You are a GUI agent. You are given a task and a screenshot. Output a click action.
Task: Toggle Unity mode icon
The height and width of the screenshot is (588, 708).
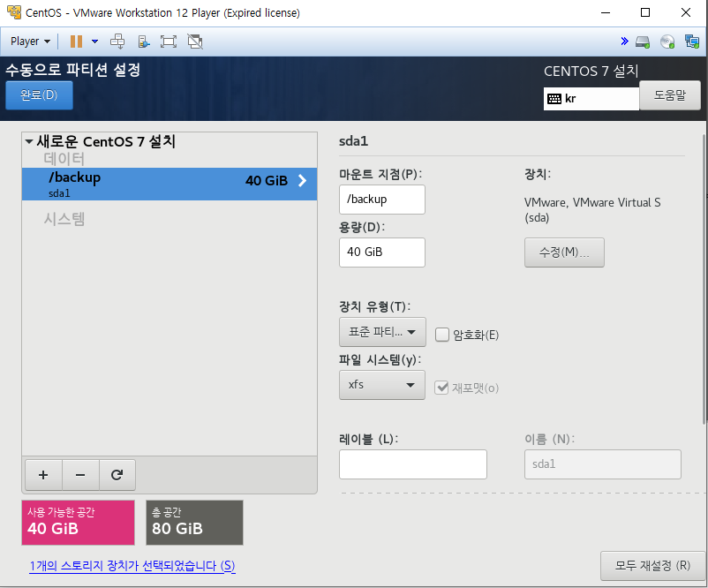[195, 41]
